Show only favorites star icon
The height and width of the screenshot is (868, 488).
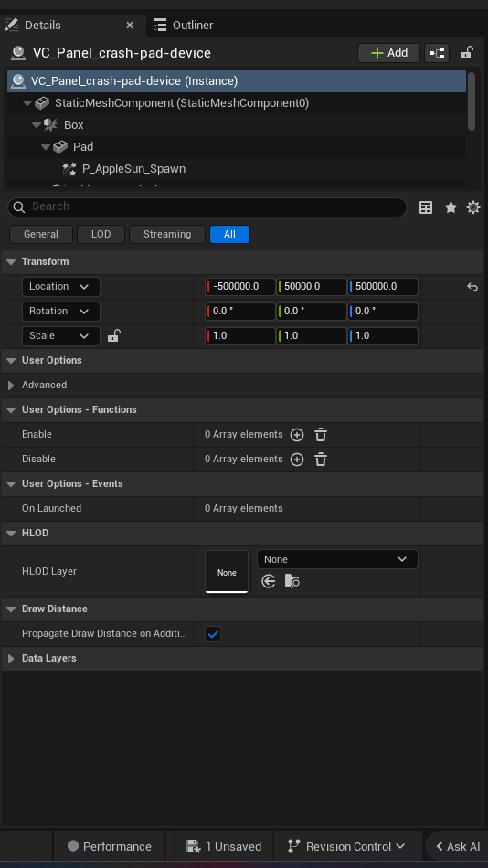click(451, 207)
